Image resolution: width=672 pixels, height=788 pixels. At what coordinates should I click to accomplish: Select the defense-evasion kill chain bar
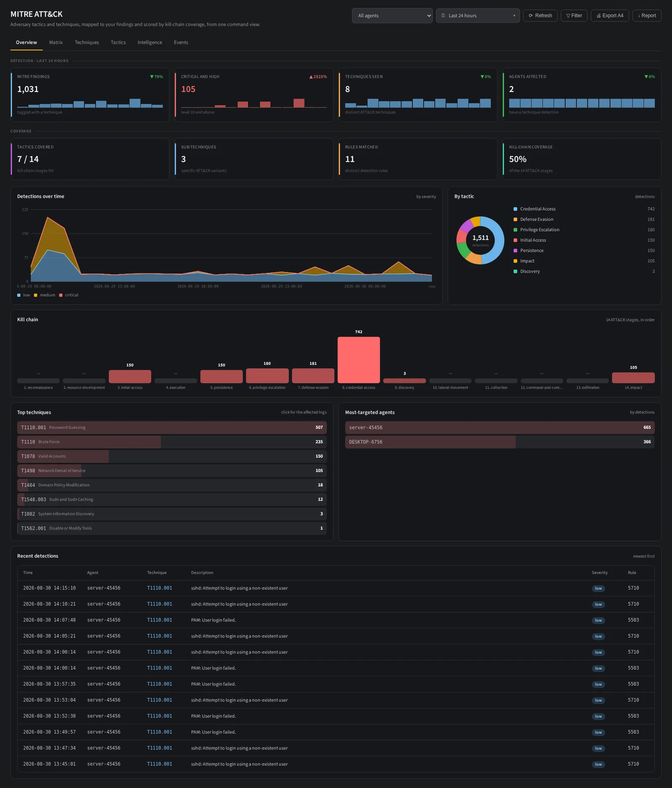pyautogui.click(x=313, y=376)
